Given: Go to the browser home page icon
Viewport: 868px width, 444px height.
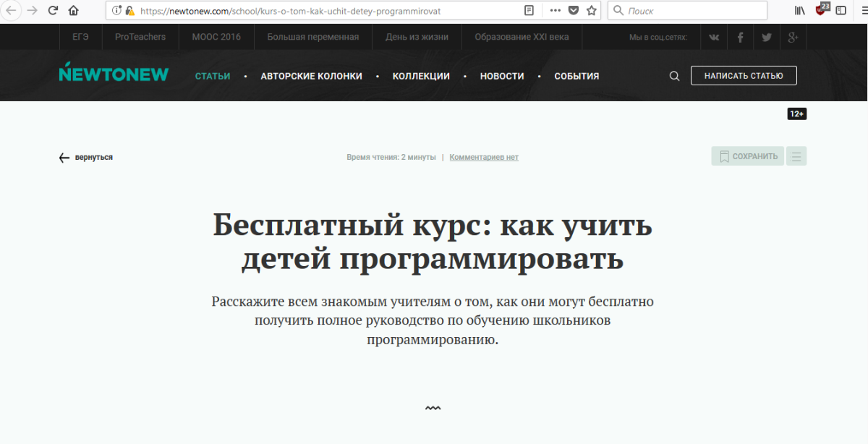Looking at the screenshot, I should click(73, 11).
